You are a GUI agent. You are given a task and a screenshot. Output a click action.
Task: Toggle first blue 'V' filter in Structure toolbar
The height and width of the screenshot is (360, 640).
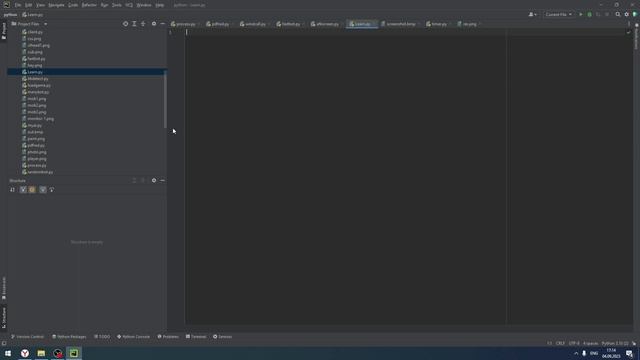coord(23,190)
